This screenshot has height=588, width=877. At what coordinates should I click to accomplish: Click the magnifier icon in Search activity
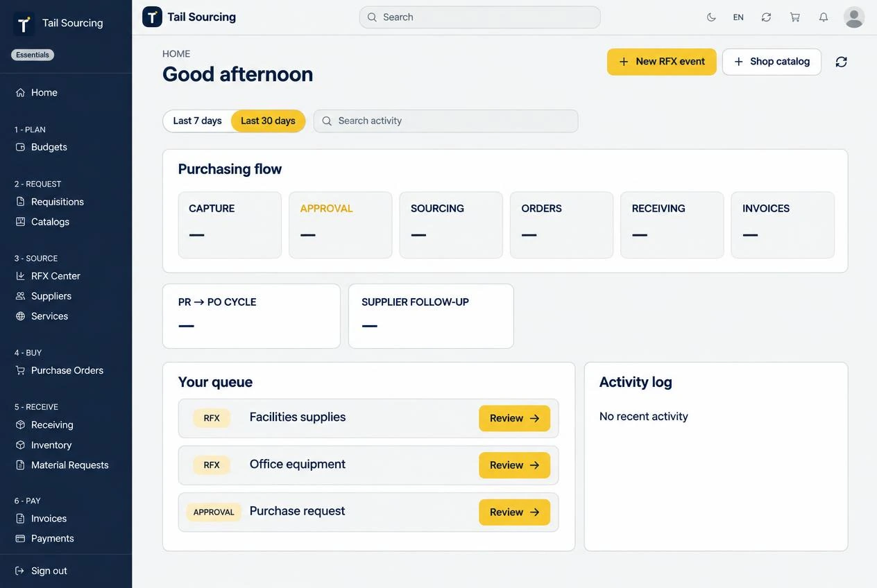[327, 121]
